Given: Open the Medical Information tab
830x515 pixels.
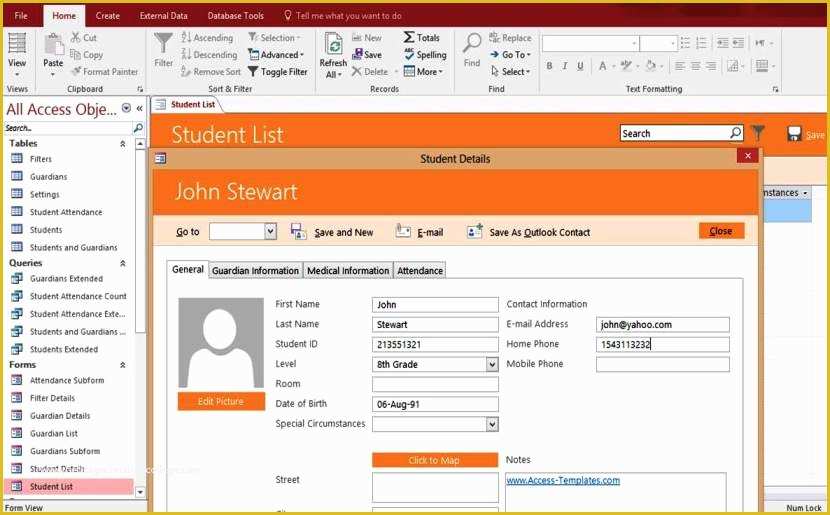Looking at the screenshot, I should pos(348,270).
